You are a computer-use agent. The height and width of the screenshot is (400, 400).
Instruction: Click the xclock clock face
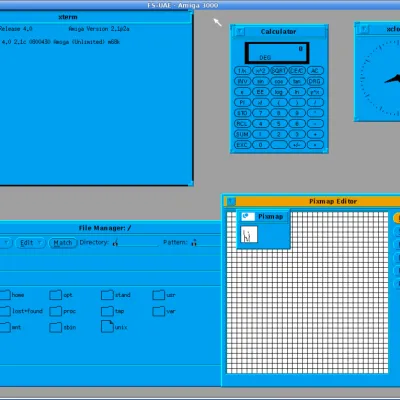click(380, 78)
